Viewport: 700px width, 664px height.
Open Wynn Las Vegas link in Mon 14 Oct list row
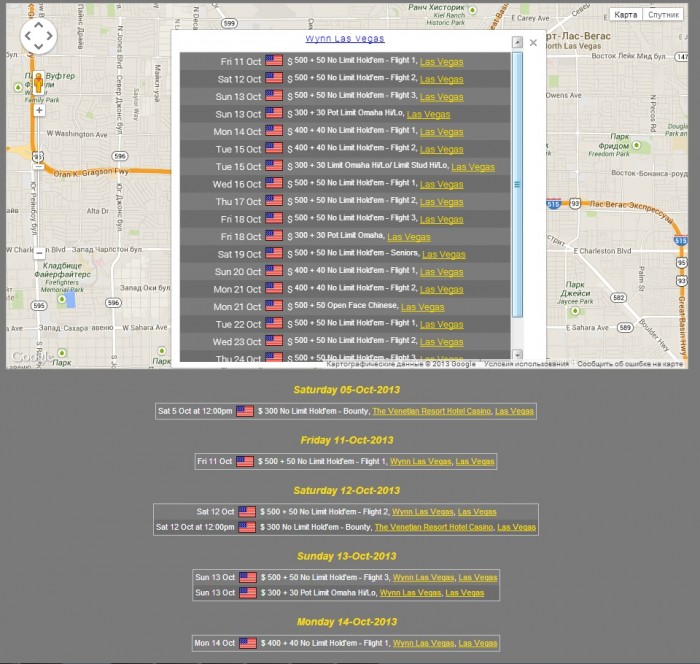(x=424, y=643)
